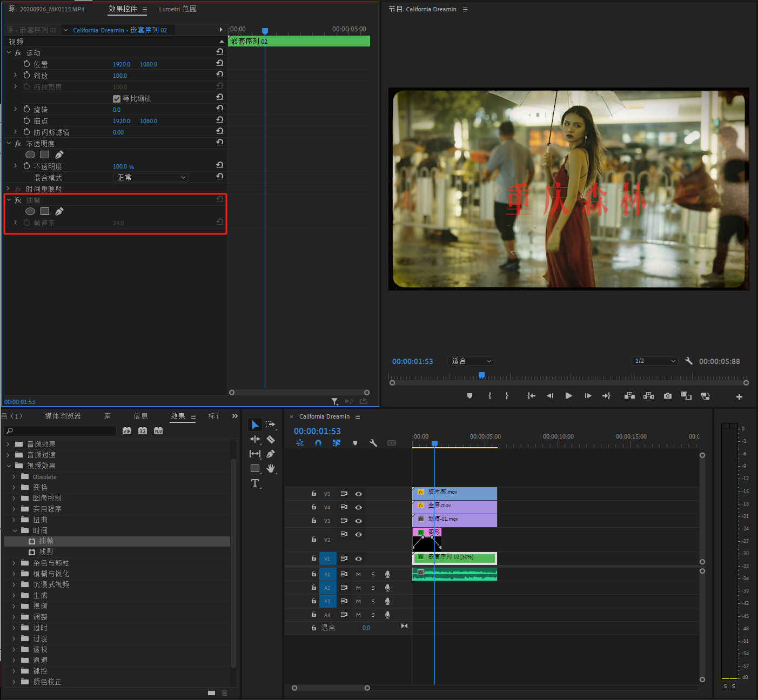Image resolution: width=758 pixels, height=700 pixels.
Task: Click the Export Frame camera icon
Action: coord(668,396)
